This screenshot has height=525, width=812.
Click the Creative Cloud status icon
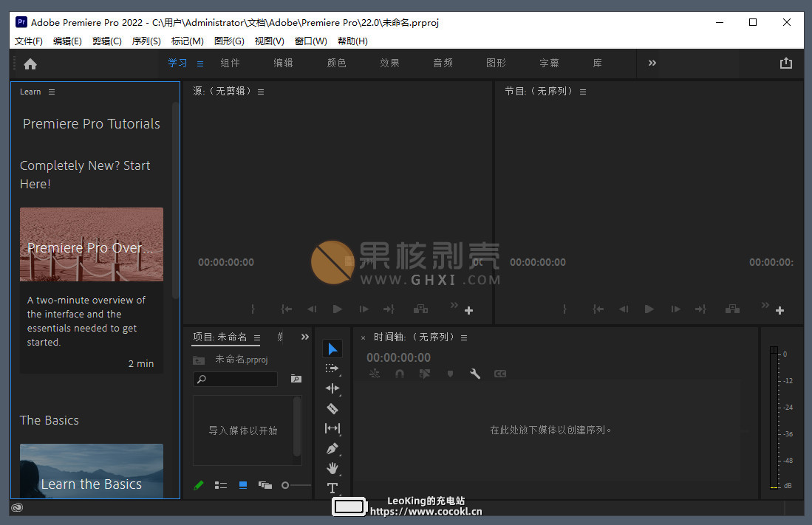click(x=17, y=507)
